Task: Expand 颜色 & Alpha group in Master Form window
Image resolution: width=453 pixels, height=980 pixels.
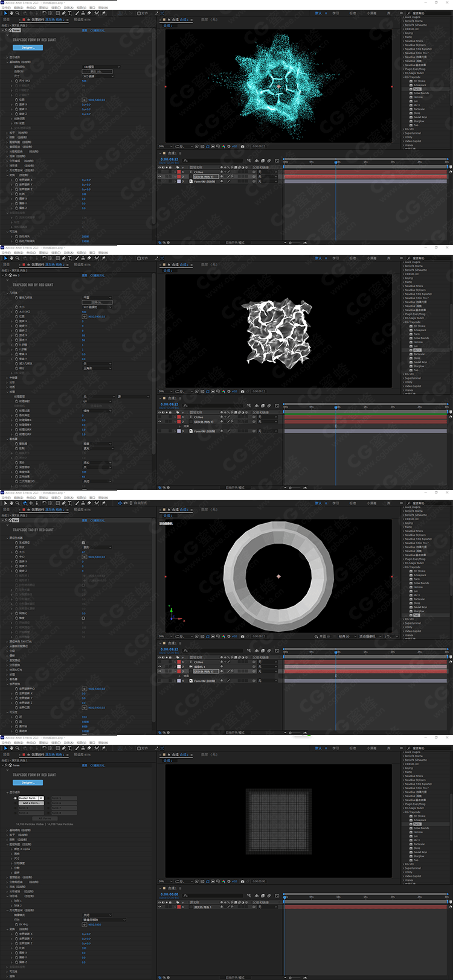Action: (12, 849)
